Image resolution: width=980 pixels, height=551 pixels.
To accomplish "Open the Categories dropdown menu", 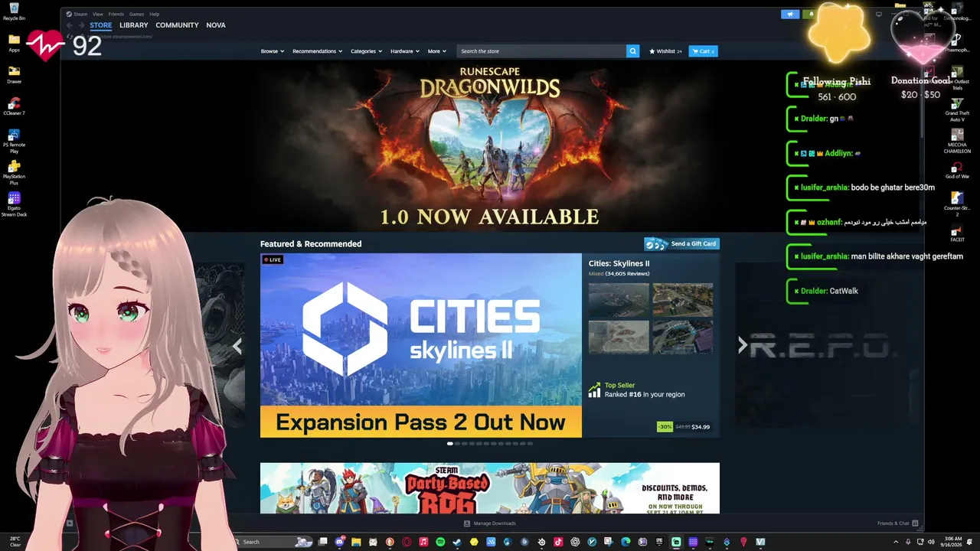I will (x=366, y=51).
